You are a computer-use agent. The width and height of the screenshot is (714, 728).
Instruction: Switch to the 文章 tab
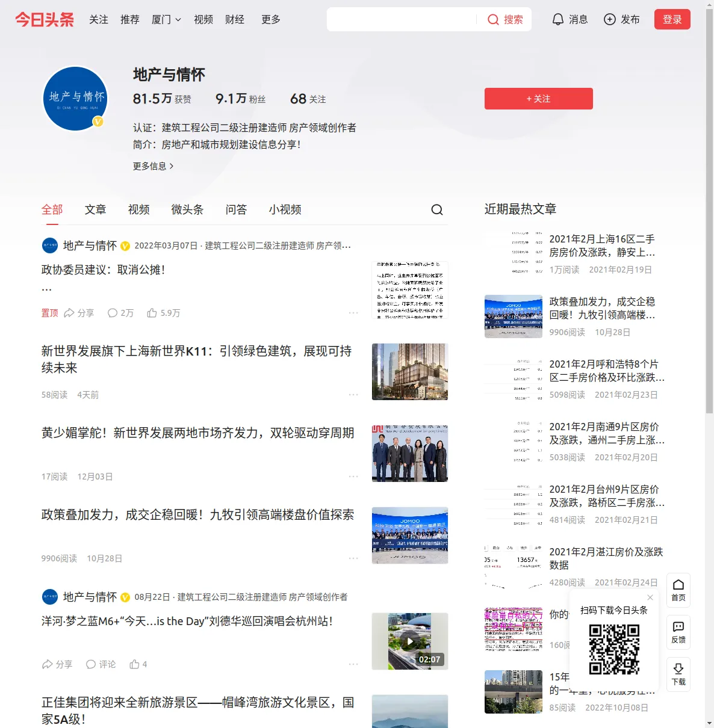(95, 209)
